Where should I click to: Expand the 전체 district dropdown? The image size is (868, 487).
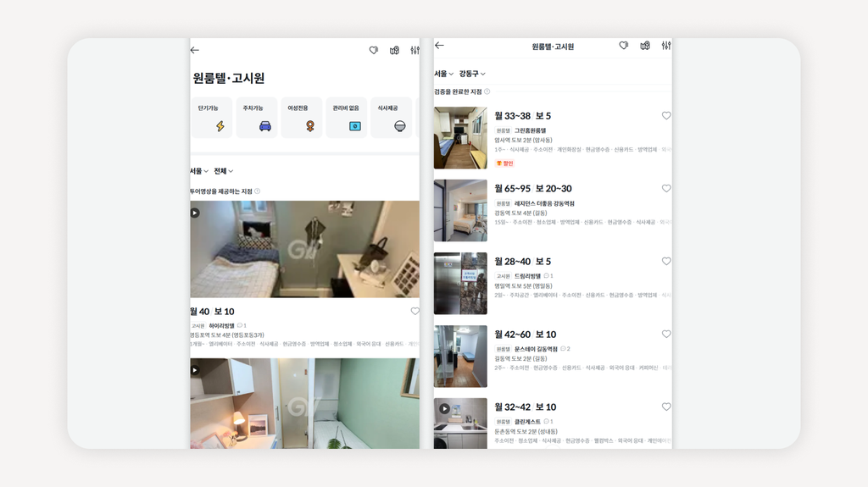(224, 171)
